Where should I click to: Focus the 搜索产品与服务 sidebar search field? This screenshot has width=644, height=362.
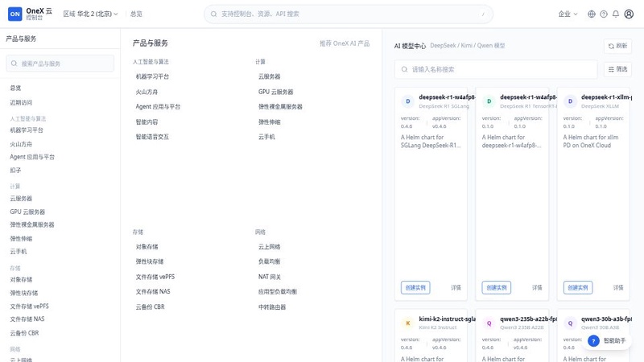[60, 64]
